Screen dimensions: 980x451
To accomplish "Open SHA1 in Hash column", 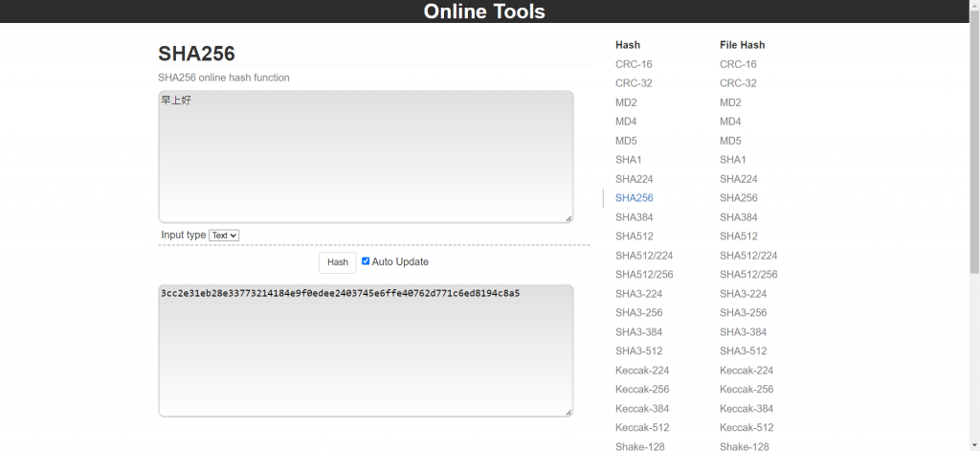I will coord(628,160).
